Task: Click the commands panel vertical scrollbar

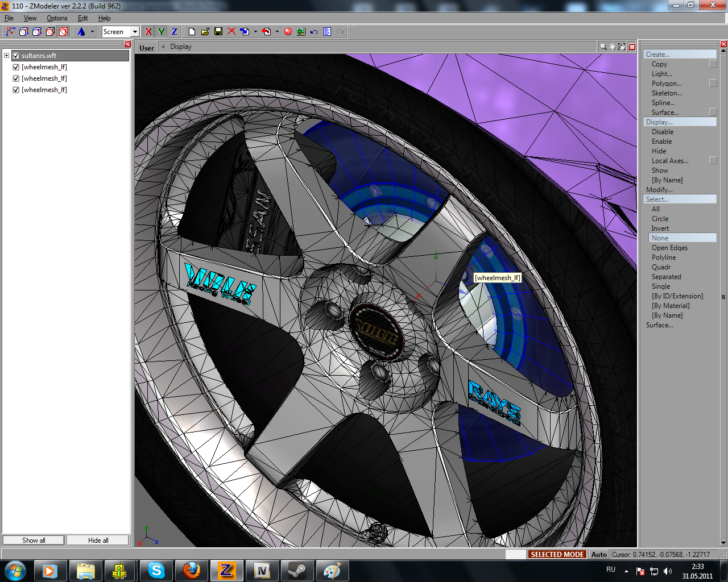Action: coord(723,297)
